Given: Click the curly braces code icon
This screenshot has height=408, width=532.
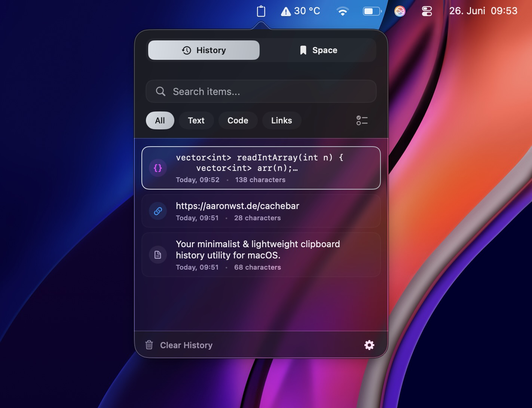Looking at the screenshot, I should pos(158,168).
